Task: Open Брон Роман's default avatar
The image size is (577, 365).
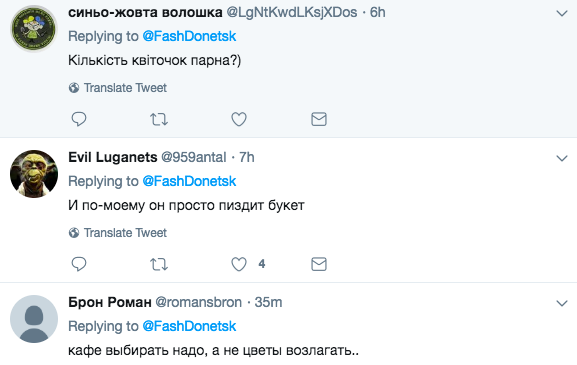Action: click(x=34, y=319)
